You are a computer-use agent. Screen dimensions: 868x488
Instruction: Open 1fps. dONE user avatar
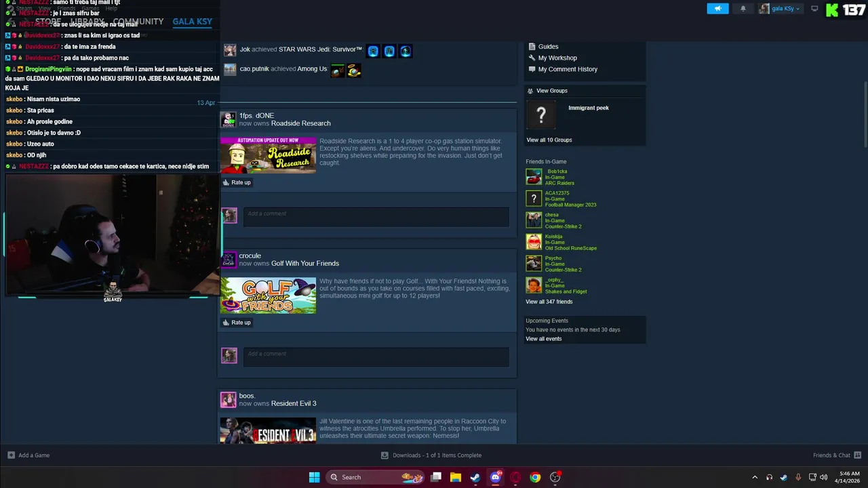tap(229, 119)
